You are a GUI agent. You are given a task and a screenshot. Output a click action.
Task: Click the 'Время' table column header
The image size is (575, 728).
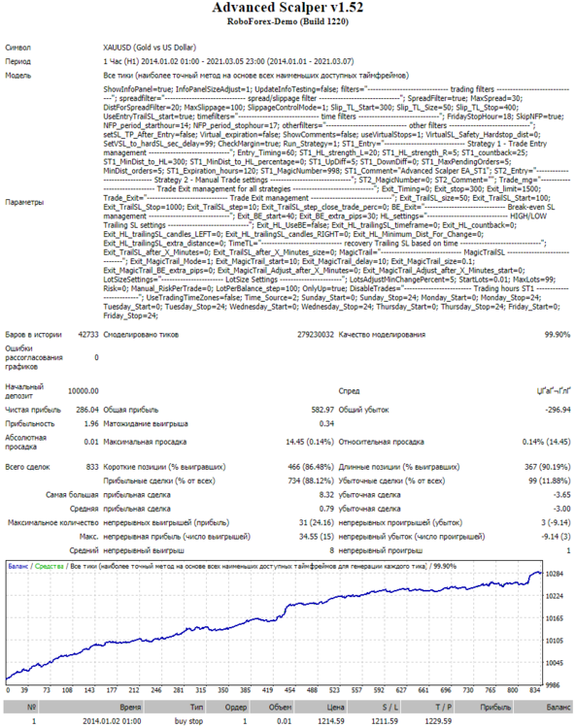(130, 707)
